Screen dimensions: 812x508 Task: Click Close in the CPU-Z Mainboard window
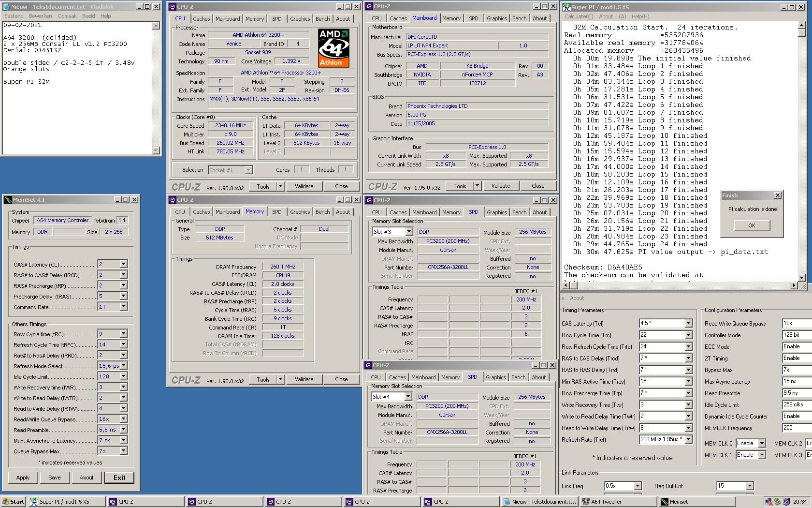[x=538, y=186]
